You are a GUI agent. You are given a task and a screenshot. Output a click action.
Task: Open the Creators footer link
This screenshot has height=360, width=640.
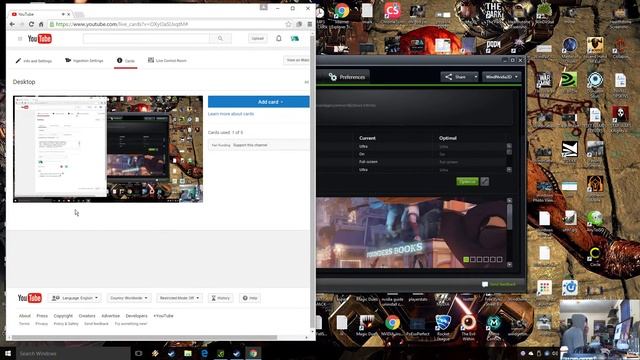pyautogui.click(x=87, y=316)
